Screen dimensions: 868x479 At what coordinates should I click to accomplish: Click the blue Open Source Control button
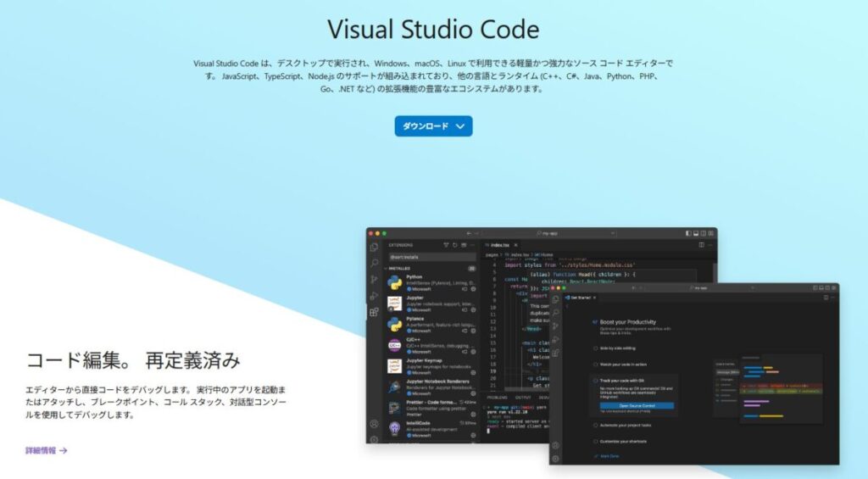coord(636,406)
